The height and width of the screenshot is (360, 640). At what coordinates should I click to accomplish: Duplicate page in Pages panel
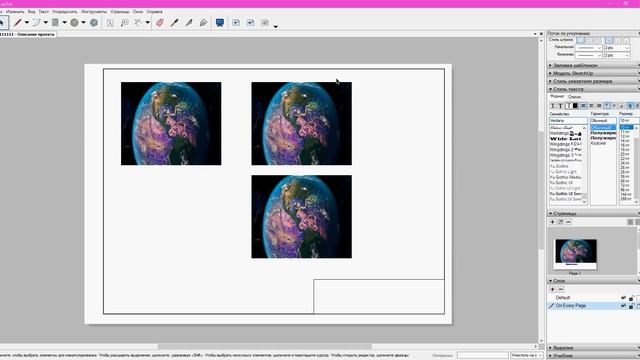pos(560,222)
